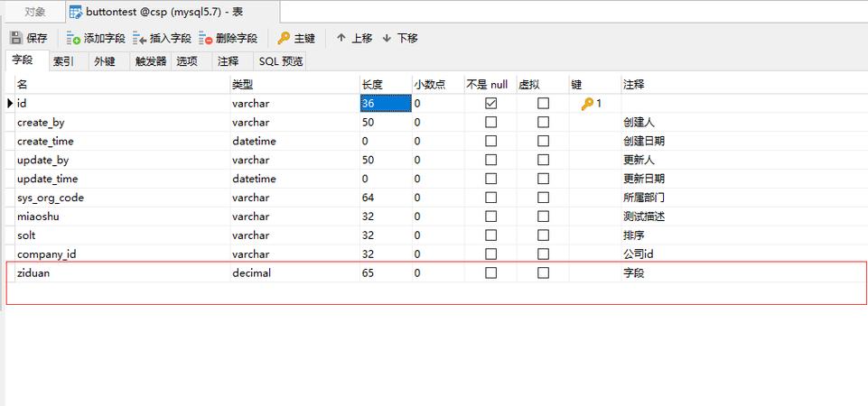Open the Triggers (触发器) tab

tap(151, 61)
